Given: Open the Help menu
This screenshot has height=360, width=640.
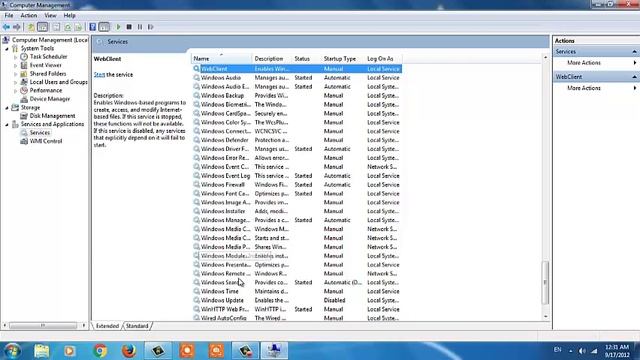Looking at the screenshot, I should pos(69,16).
